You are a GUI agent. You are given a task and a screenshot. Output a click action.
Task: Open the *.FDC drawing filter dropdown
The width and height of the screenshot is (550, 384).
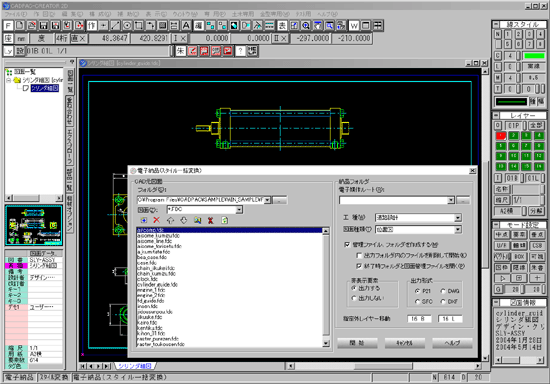click(x=239, y=210)
